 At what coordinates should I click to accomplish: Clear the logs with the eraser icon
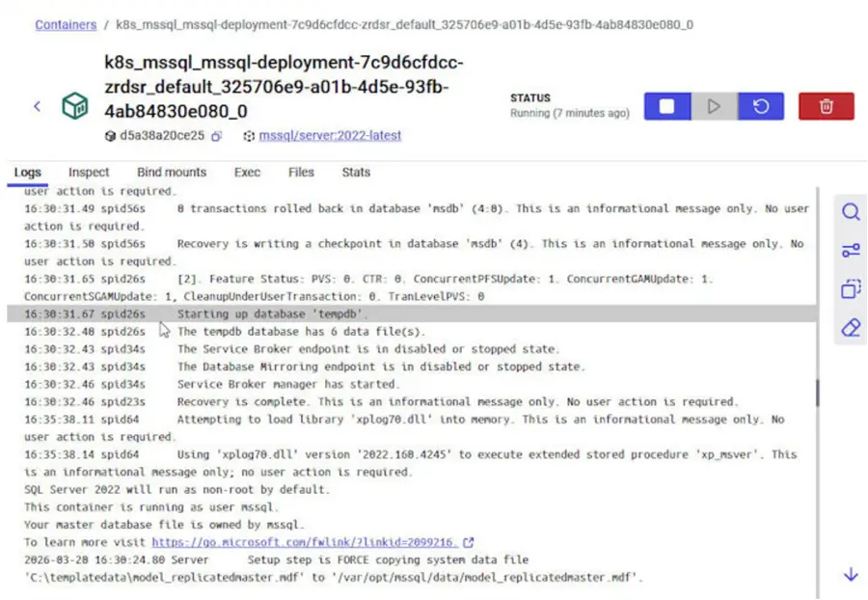coord(851,328)
